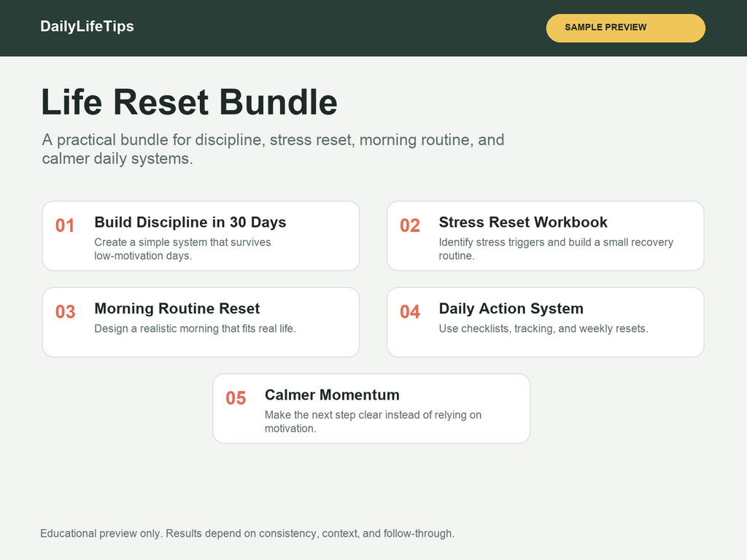Viewport: 747px width, 560px height.
Task: Click 'Use checklists, tracking, and weekly resets.'
Action: pos(543,329)
